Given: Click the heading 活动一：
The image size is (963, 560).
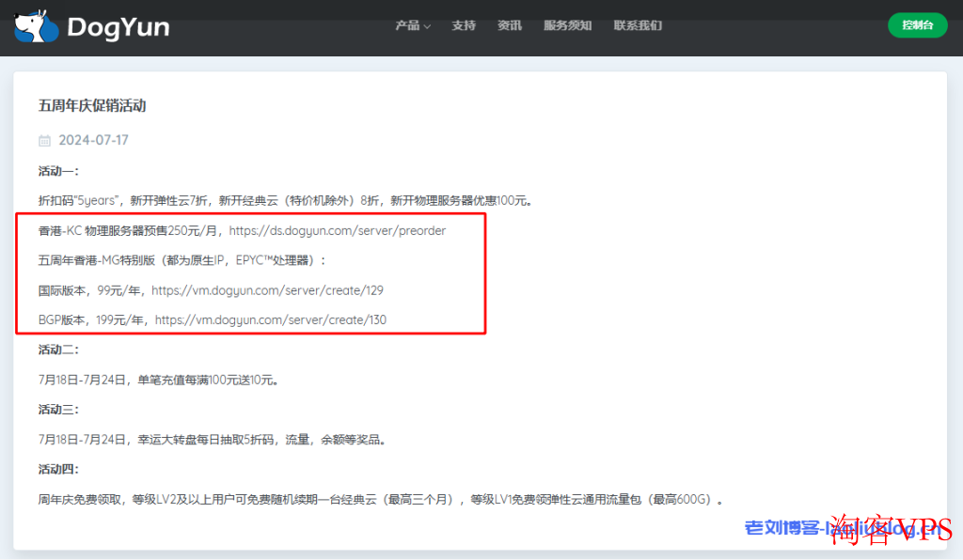Looking at the screenshot, I should pos(58,171).
